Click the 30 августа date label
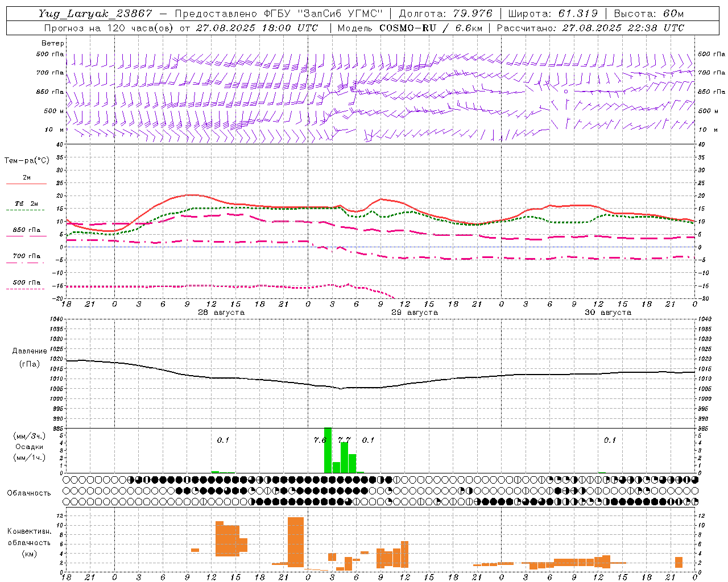Image resolution: width=728 pixels, height=582 pixels. click(608, 313)
